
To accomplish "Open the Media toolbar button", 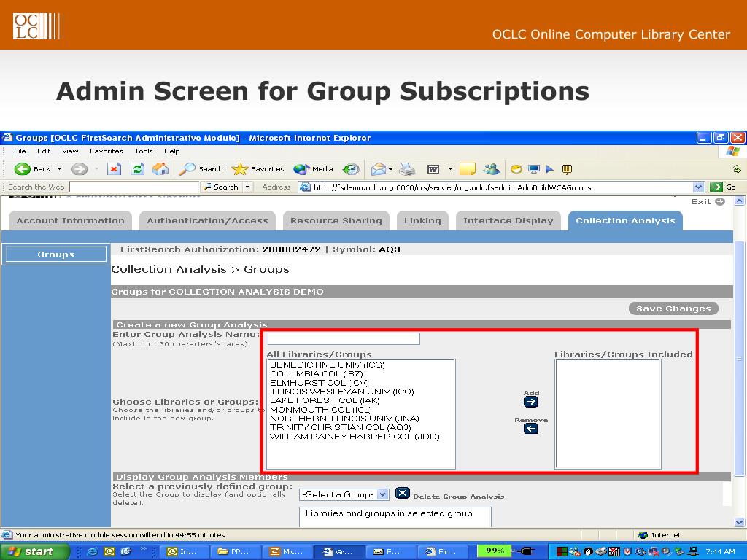I will click(x=313, y=168).
